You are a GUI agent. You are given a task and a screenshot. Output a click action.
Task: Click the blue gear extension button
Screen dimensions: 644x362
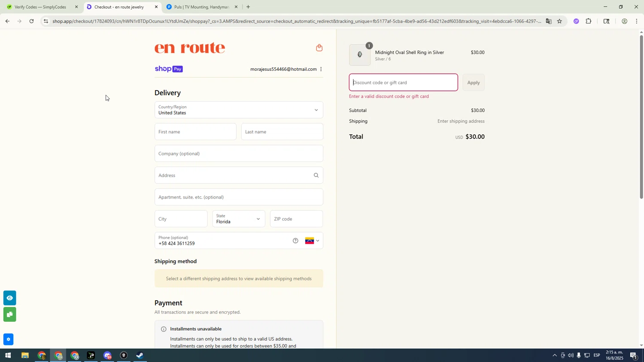[8, 340]
